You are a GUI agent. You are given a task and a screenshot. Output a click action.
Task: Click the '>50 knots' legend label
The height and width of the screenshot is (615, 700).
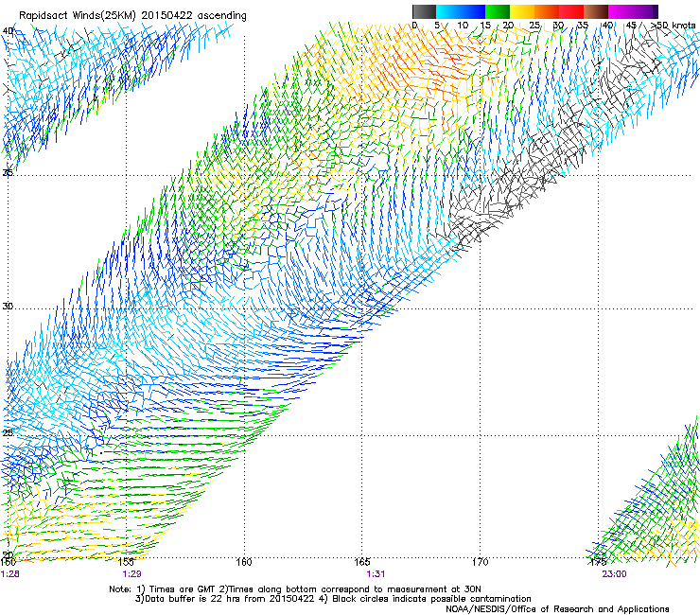(x=674, y=26)
